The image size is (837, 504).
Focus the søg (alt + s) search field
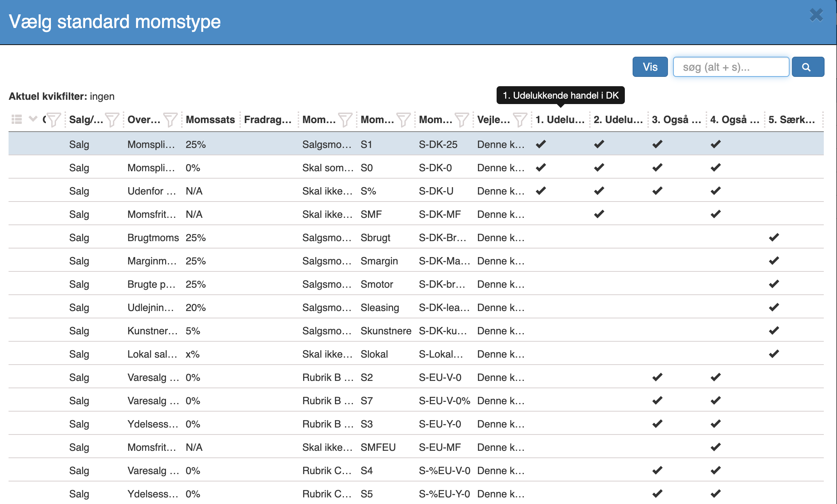click(x=731, y=67)
